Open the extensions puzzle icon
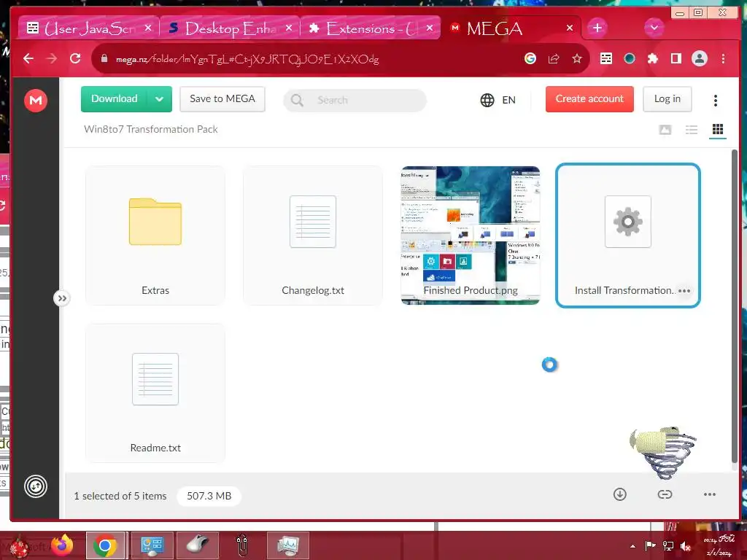 (653, 58)
